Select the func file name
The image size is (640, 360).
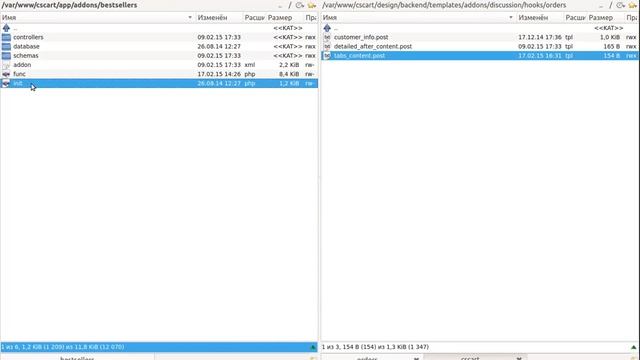coord(19,74)
